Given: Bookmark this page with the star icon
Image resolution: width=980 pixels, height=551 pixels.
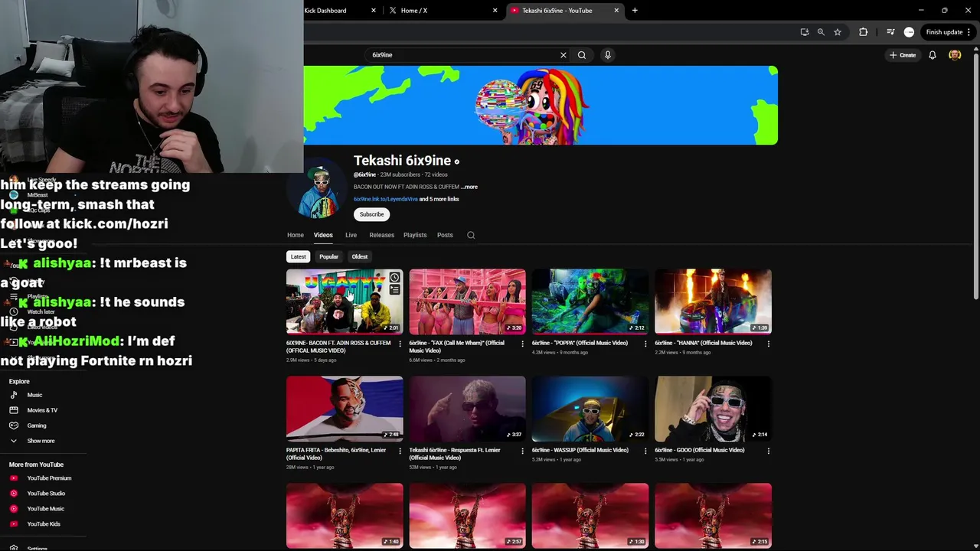Looking at the screenshot, I should [x=838, y=32].
